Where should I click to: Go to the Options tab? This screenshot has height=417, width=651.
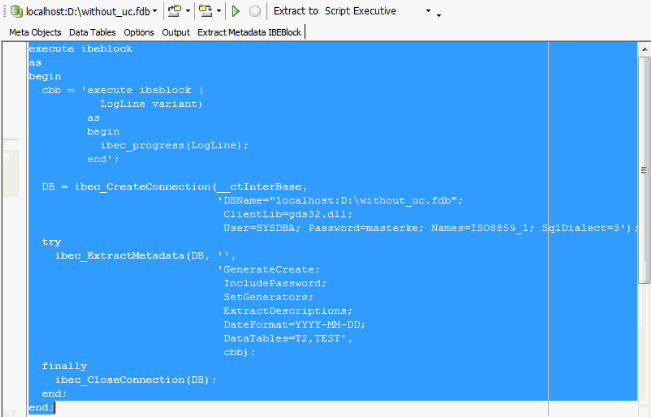139,32
